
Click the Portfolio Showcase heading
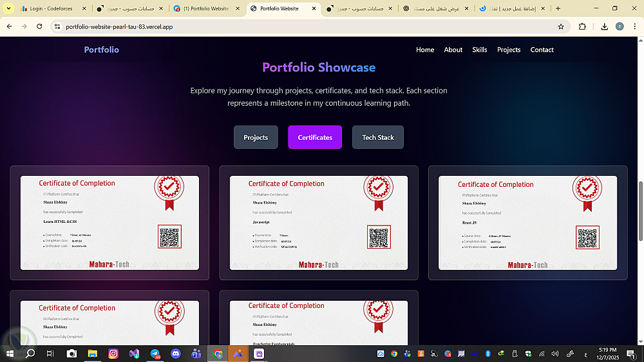(x=319, y=68)
